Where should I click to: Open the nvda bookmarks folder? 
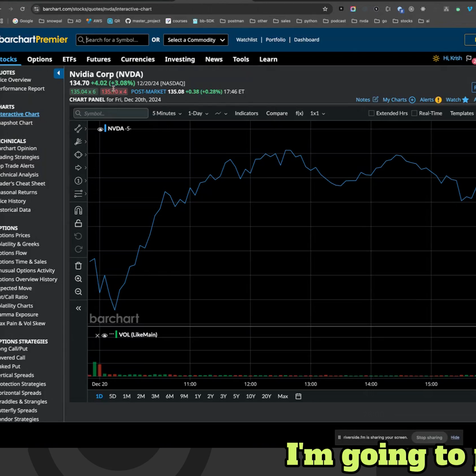(x=360, y=21)
